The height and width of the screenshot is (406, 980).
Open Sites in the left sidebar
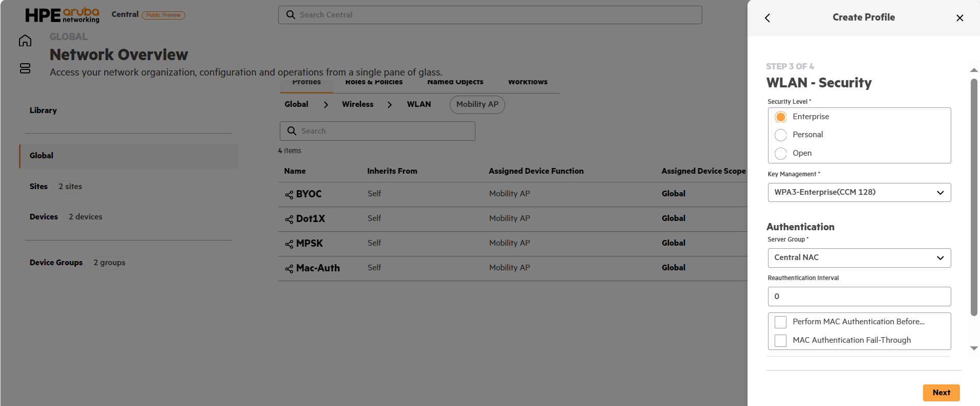tap(39, 187)
